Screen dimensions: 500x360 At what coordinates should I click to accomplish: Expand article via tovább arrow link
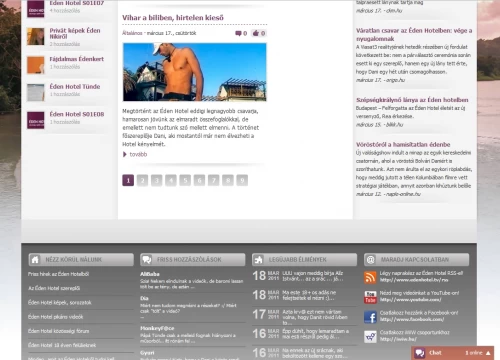135,154
